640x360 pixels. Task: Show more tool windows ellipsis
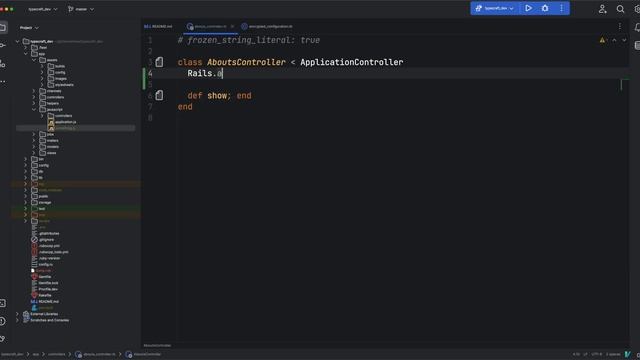tap(2, 81)
